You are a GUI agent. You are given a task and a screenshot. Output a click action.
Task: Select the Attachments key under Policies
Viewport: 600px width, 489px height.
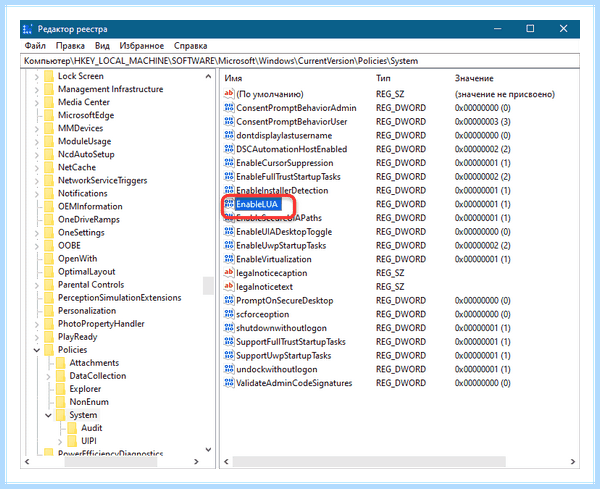[x=94, y=363]
